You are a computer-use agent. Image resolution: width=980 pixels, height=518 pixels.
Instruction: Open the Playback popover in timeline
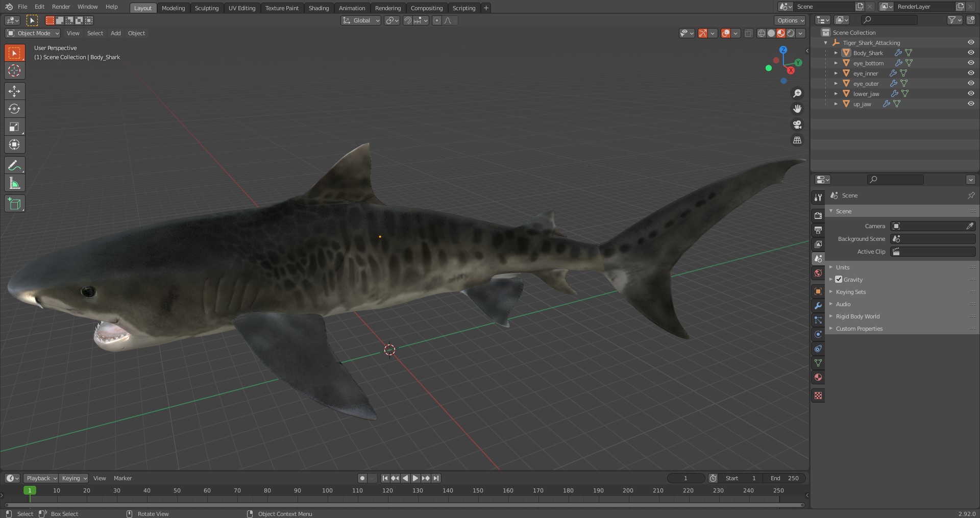[x=41, y=478]
